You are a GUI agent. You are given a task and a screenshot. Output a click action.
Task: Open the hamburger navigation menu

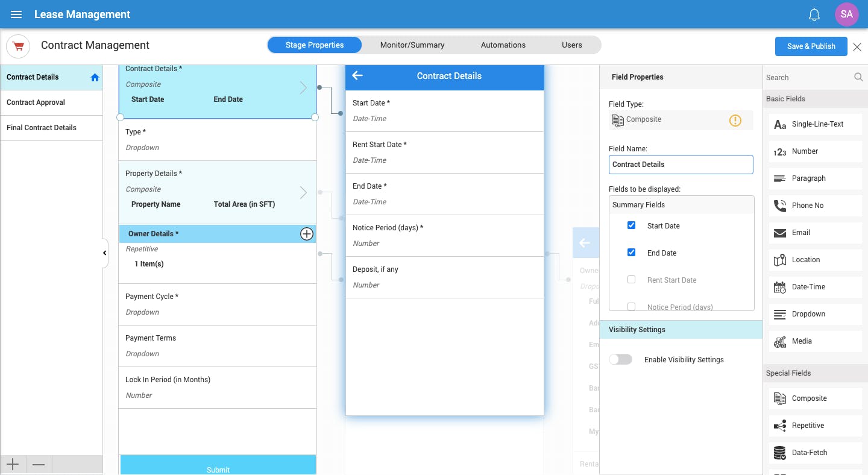point(16,14)
